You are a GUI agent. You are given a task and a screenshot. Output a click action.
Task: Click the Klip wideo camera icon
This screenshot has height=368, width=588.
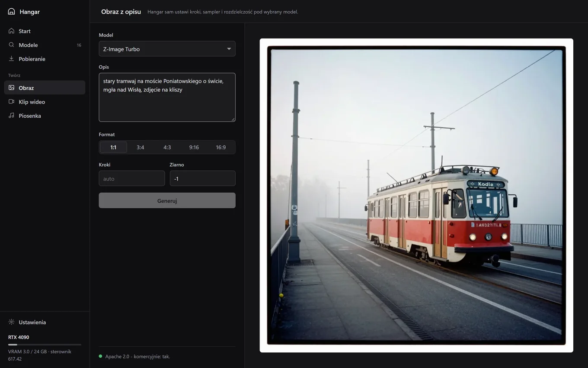click(11, 102)
